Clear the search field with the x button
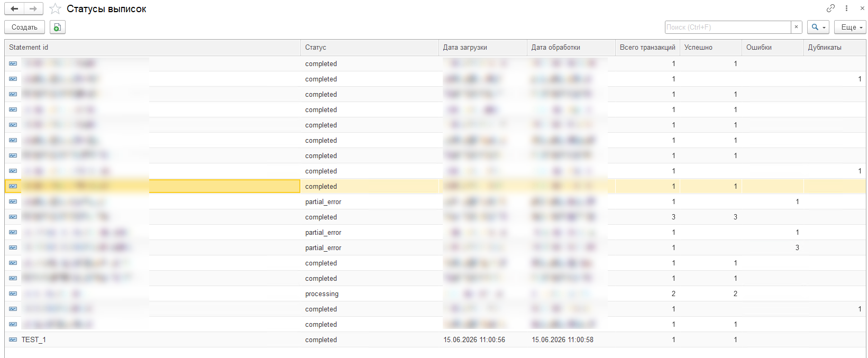Screen dimensions: 868x358 tap(796, 27)
